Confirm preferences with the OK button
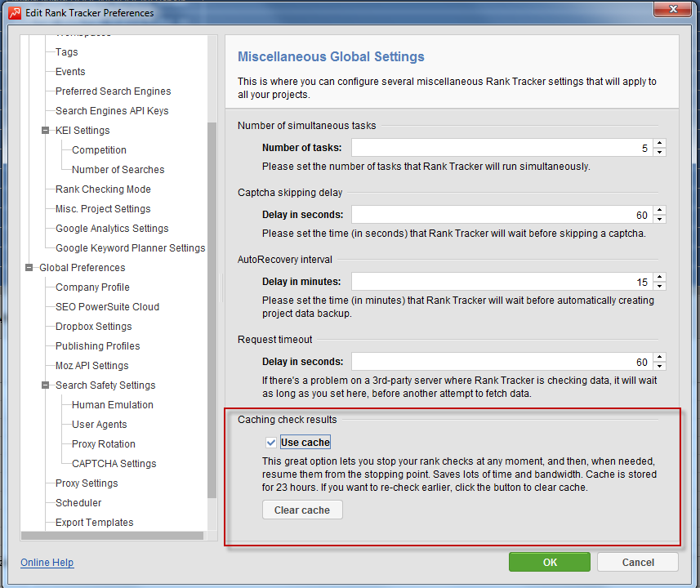 pos(550,562)
